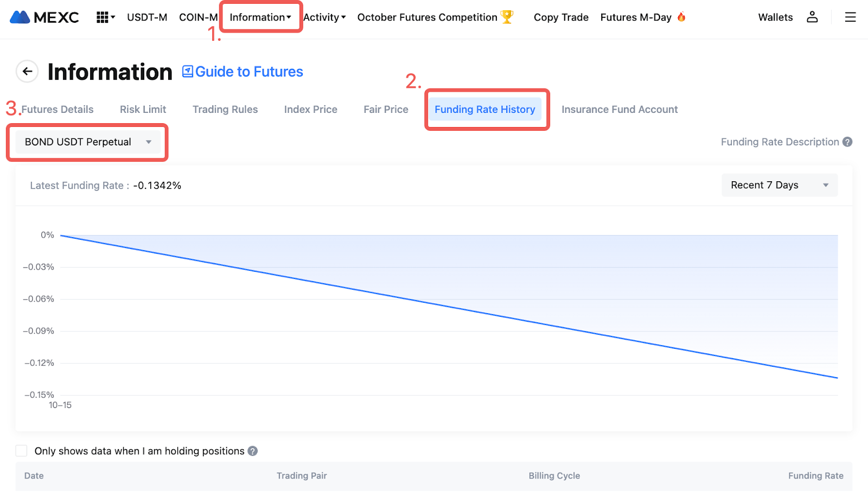Open the Recent 7 Days dropdown
The height and width of the screenshot is (503, 868).
(779, 185)
